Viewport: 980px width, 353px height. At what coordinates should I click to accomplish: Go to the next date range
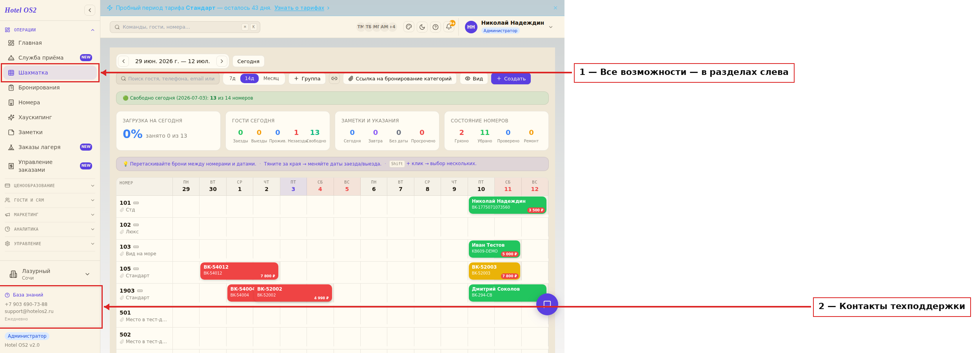pos(222,61)
